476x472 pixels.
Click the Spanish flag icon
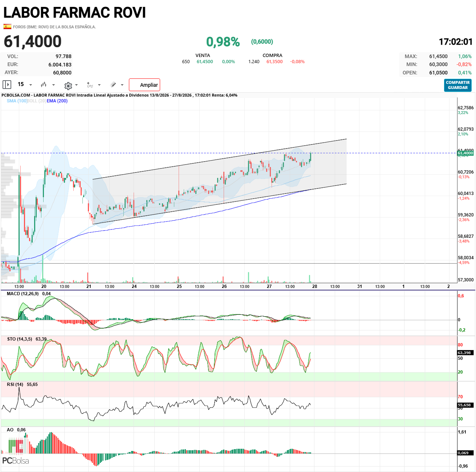point(7,27)
